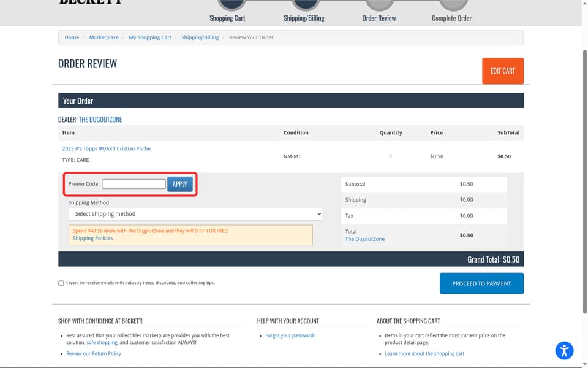Screen dimensions: 588x368
Task: Proceed to Payment
Action: coord(481,283)
